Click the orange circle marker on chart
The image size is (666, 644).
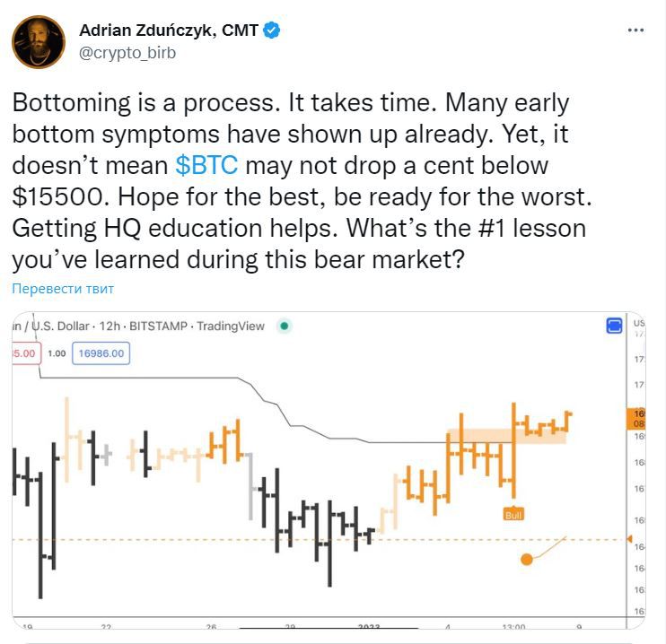[527, 559]
